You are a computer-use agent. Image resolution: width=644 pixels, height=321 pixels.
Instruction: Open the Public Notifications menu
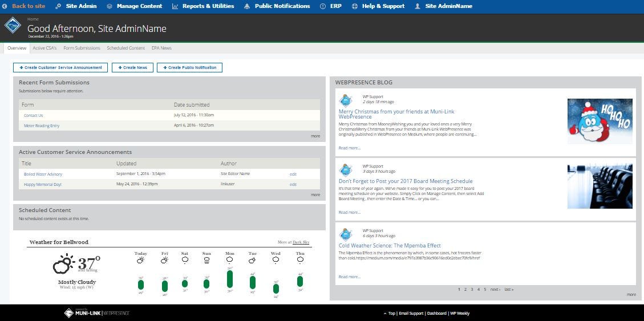(x=282, y=6)
